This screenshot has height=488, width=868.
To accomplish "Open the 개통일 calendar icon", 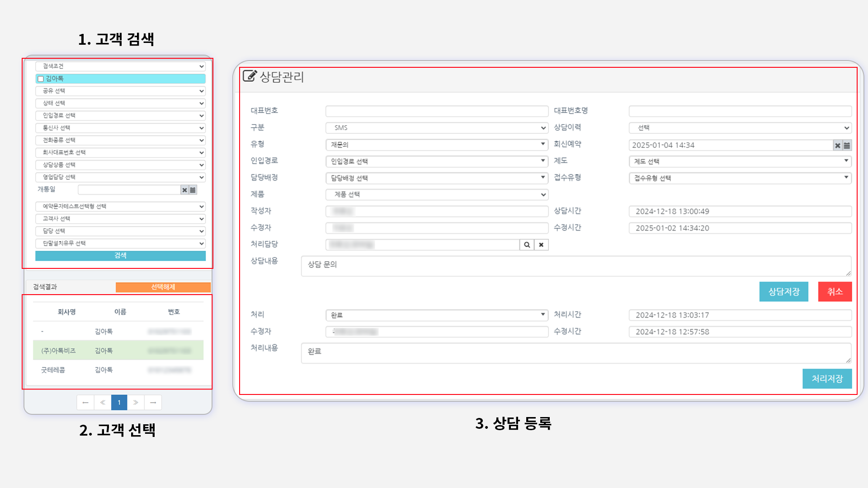I will [x=193, y=190].
